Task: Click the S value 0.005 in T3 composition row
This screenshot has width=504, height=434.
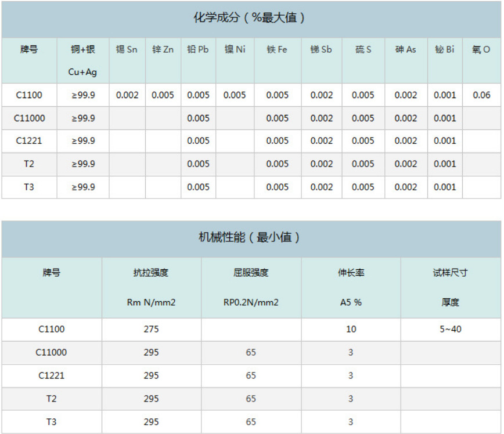Action: [x=363, y=187]
